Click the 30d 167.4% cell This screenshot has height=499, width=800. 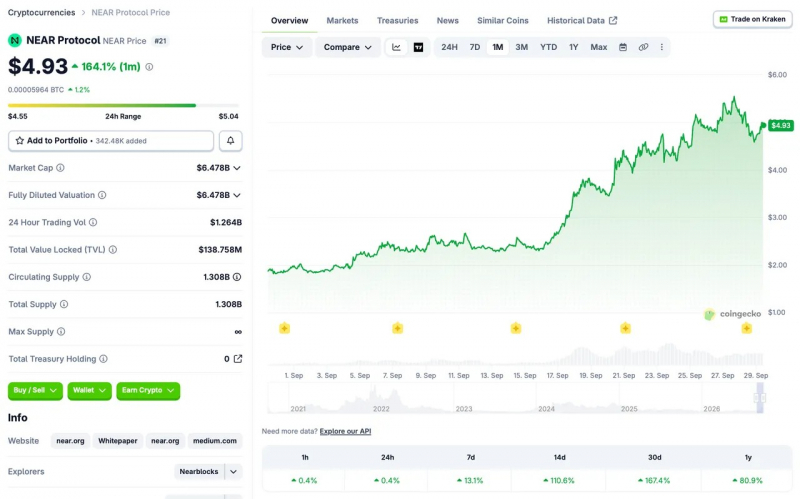(655, 481)
